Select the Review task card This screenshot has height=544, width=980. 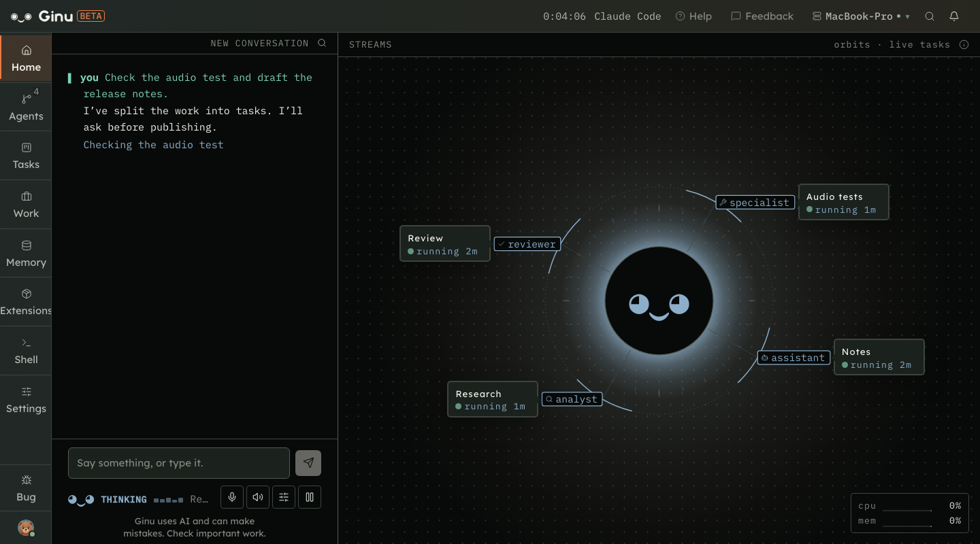click(x=445, y=243)
